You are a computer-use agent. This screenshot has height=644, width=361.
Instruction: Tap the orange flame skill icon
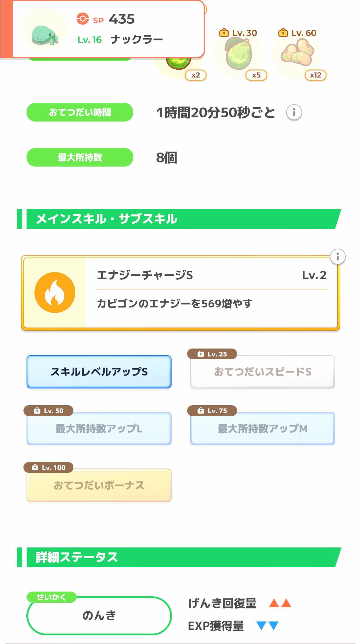point(55,292)
